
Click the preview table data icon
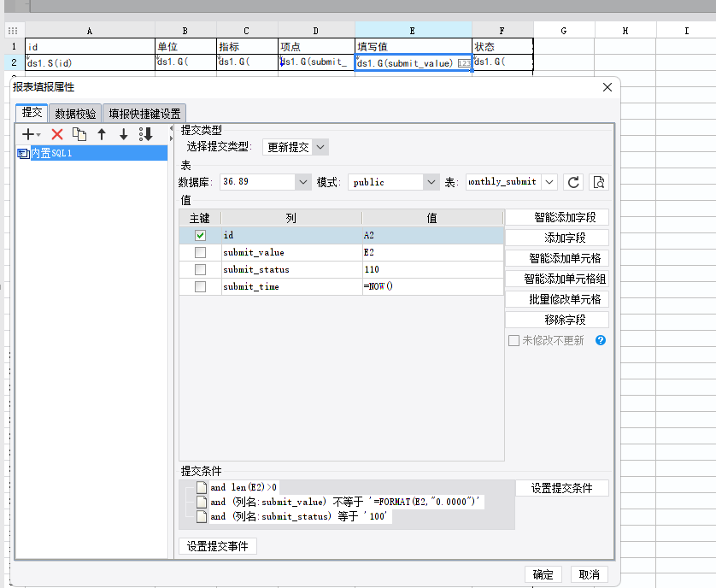point(599,182)
